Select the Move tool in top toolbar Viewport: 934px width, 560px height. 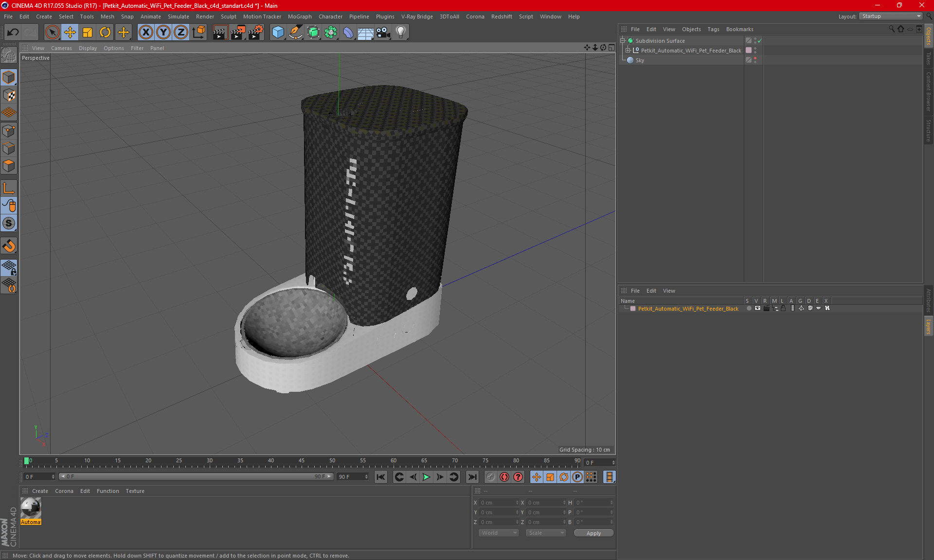(x=70, y=33)
